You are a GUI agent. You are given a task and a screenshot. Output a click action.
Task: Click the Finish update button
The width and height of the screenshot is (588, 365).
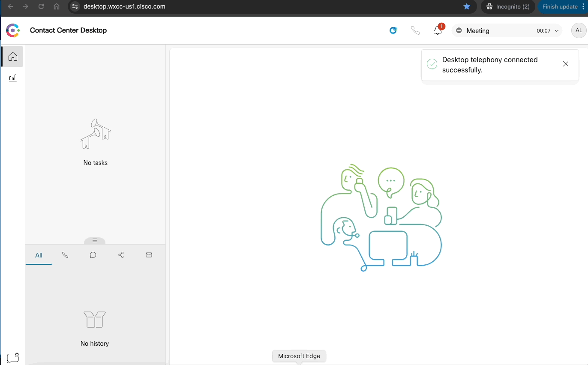click(x=560, y=6)
